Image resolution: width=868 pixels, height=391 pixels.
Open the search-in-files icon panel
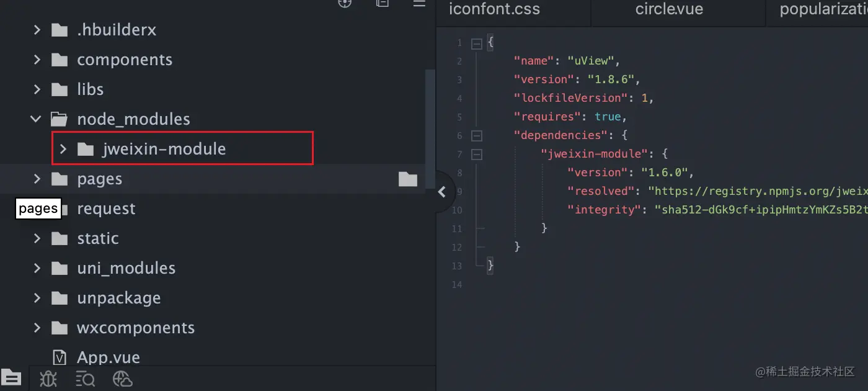85,379
